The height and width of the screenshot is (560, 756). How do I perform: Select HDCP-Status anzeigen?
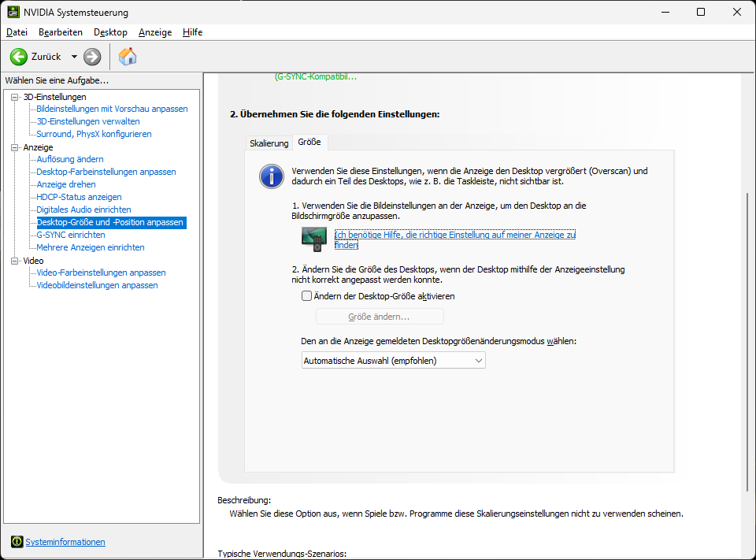(79, 197)
